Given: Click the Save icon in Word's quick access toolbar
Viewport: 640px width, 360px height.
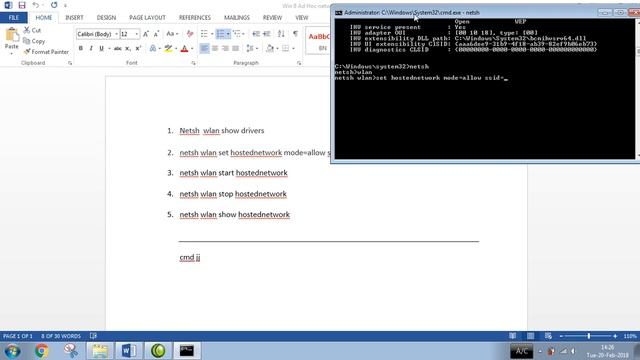Looking at the screenshot, I should click(22, 5).
